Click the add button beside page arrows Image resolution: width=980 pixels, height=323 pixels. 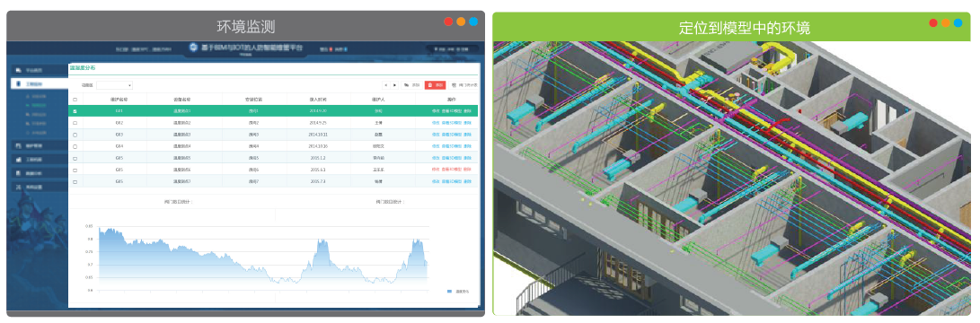click(x=412, y=85)
